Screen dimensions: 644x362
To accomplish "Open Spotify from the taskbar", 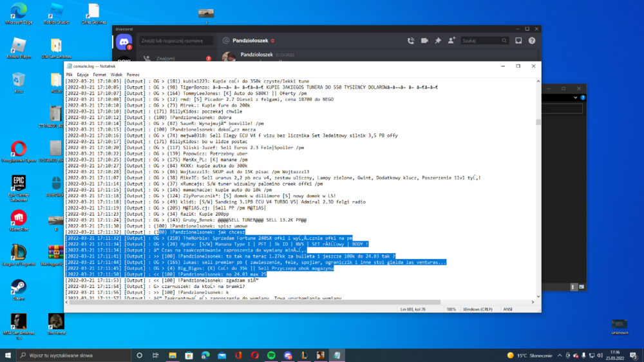I will pyautogui.click(x=271, y=356).
